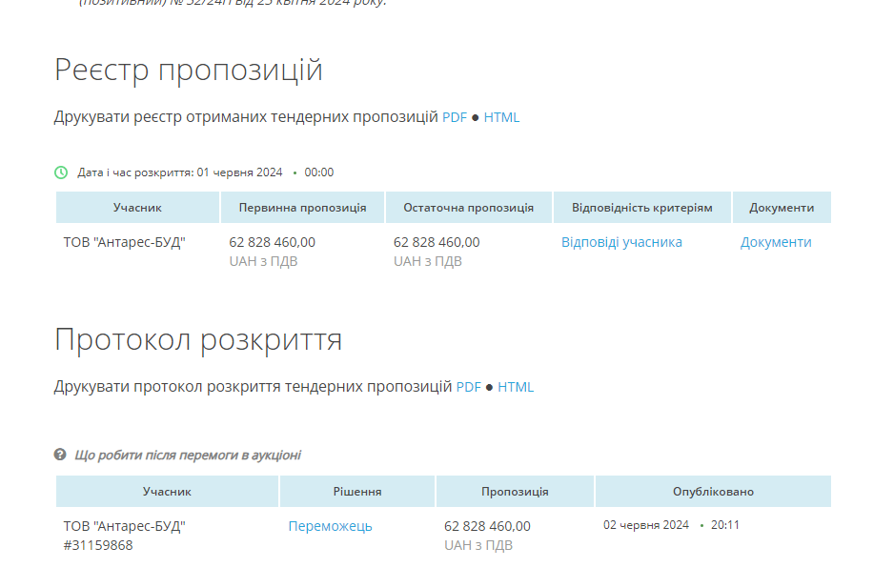Click Опубліковано column header
The width and height of the screenshot is (894, 588).
(713, 492)
